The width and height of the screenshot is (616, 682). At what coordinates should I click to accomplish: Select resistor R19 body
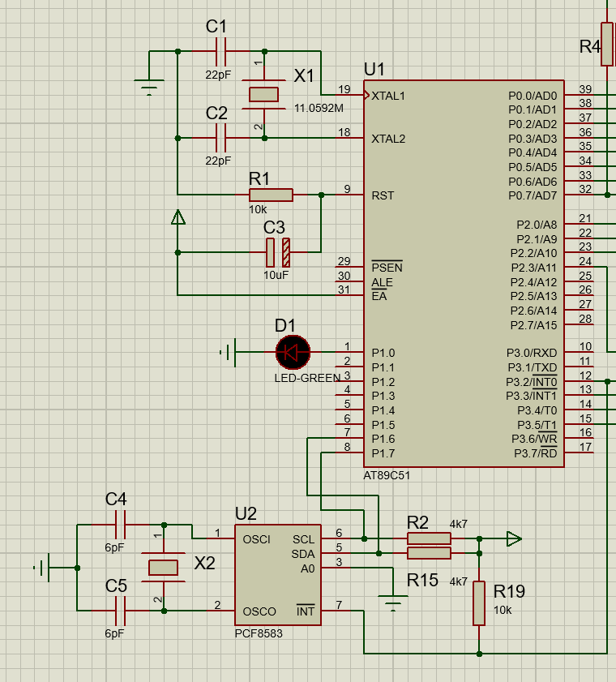click(x=479, y=603)
